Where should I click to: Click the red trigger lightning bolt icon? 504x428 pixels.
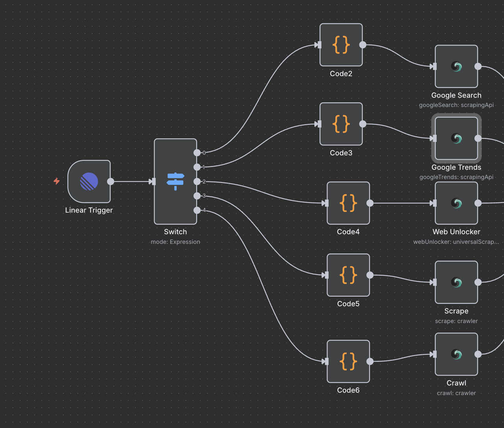[57, 181]
